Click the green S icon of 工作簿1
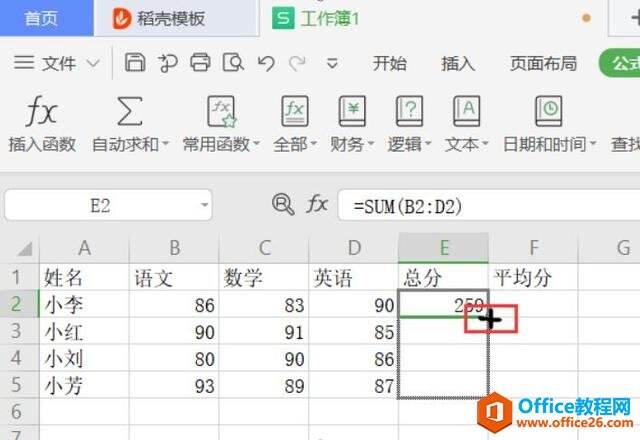The width and height of the screenshot is (640, 440). (283, 18)
